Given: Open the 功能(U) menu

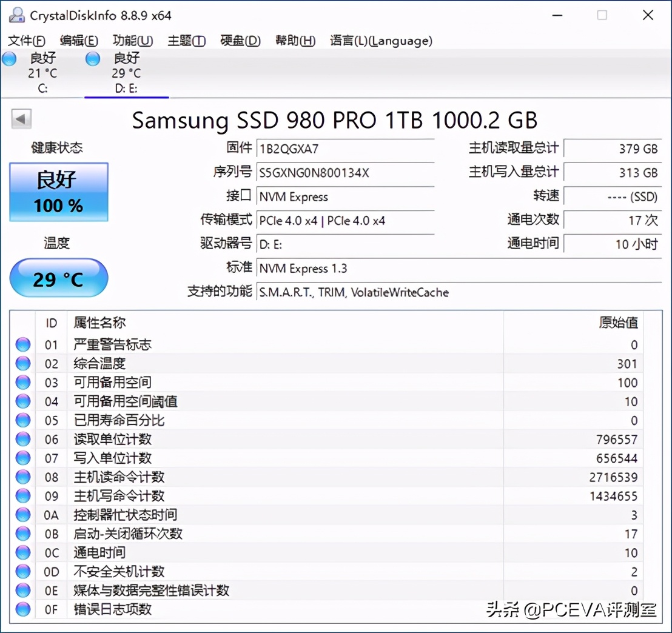Looking at the screenshot, I should coord(133,41).
